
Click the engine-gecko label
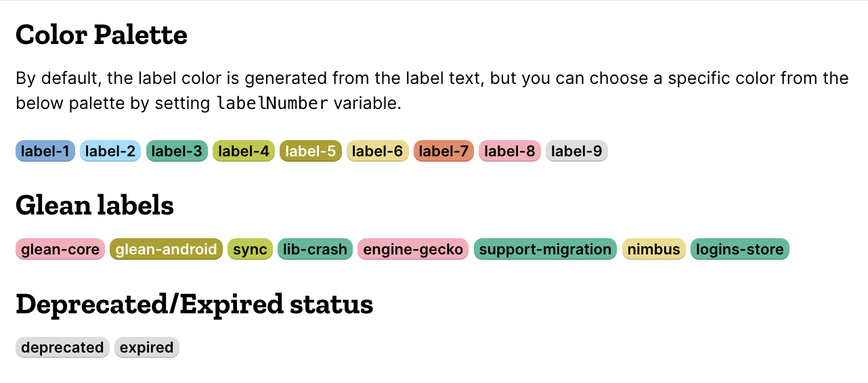pos(413,249)
